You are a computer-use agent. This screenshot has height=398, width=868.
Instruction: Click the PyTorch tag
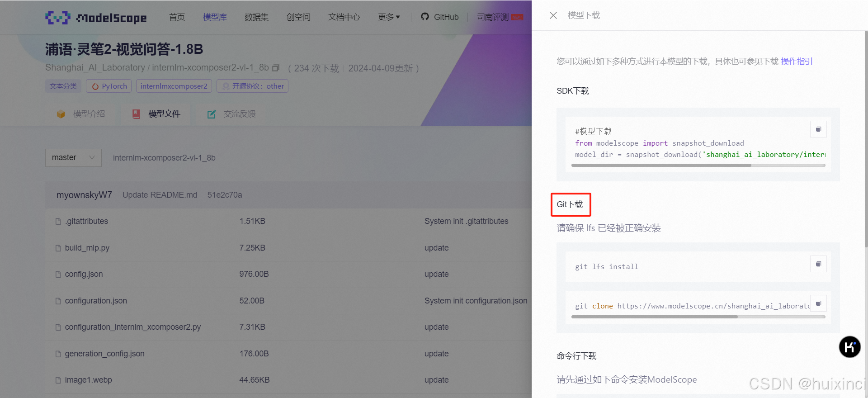click(109, 86)
